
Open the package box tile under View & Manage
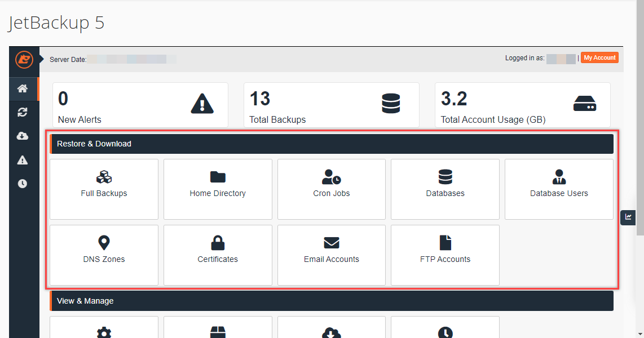pos(218,327)
